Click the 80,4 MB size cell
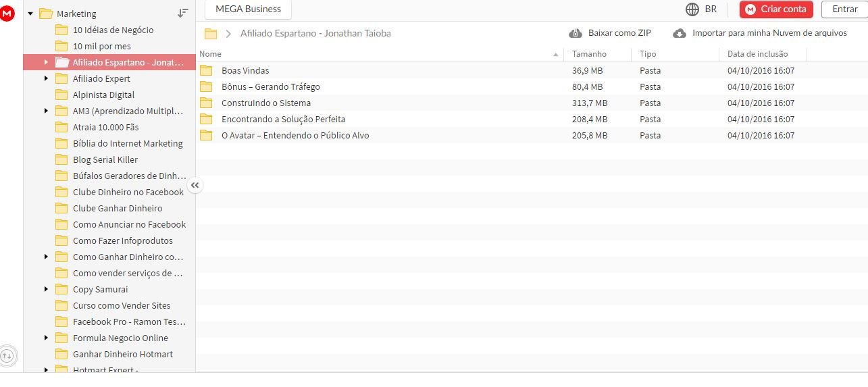Viewport: 868px width, 387px height. click(x=588, y=86)
